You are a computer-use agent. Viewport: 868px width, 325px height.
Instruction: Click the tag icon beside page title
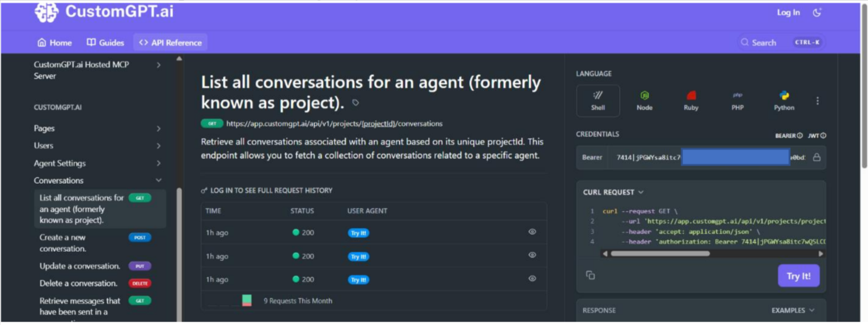pos(355,103)
